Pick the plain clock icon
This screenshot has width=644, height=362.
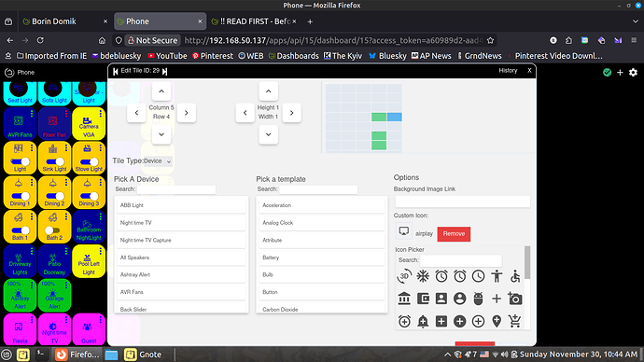click(478, 276)
